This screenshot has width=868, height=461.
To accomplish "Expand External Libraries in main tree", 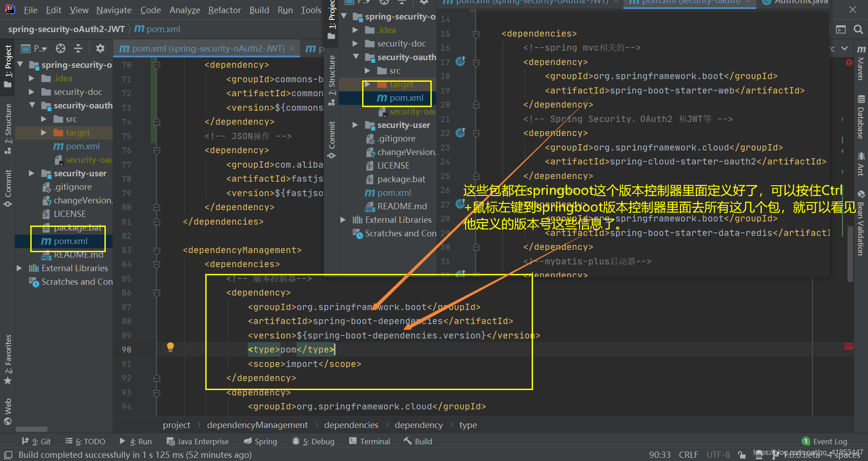I will [19, 268].
